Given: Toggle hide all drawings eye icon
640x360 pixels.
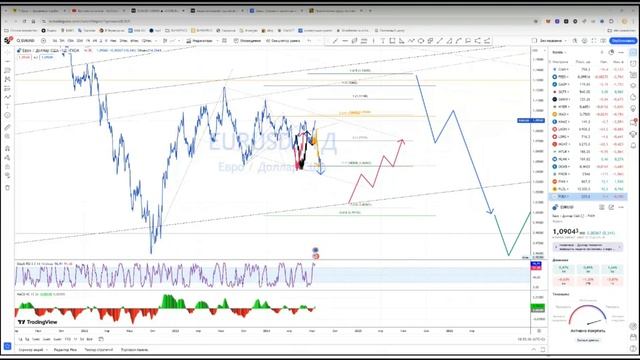Looking at the screenshot, I should (x=7, y=176).
